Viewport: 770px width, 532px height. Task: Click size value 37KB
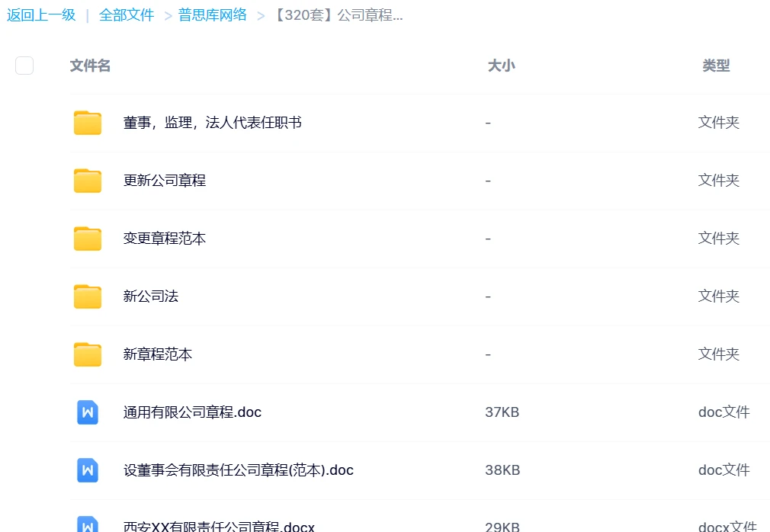pos(502,412)
